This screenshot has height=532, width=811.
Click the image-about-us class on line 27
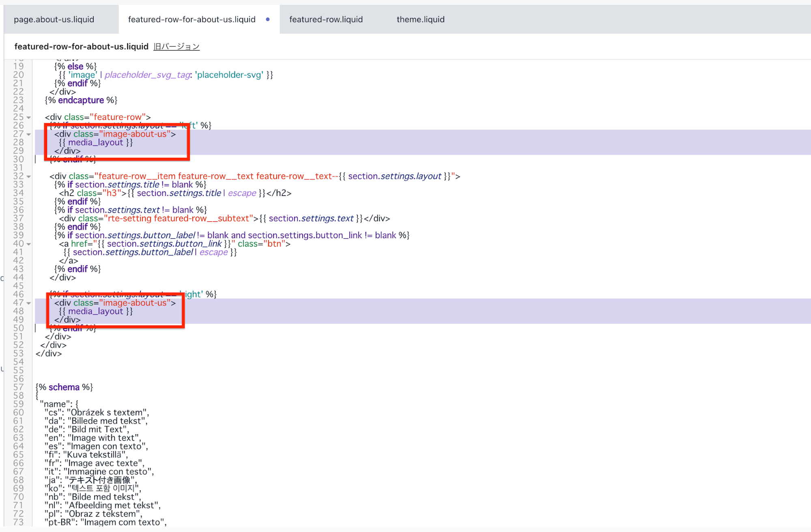pos(135,134)
